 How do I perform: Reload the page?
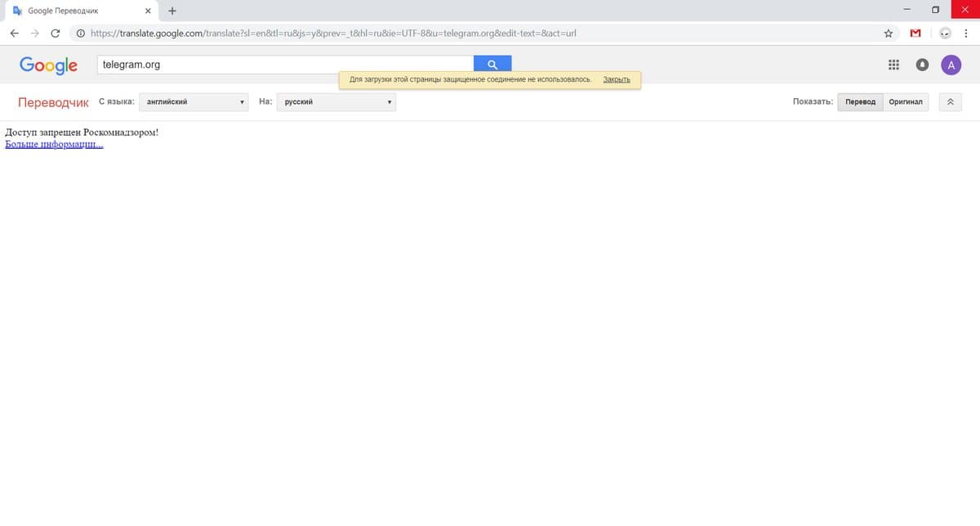[x=55, y=33]
